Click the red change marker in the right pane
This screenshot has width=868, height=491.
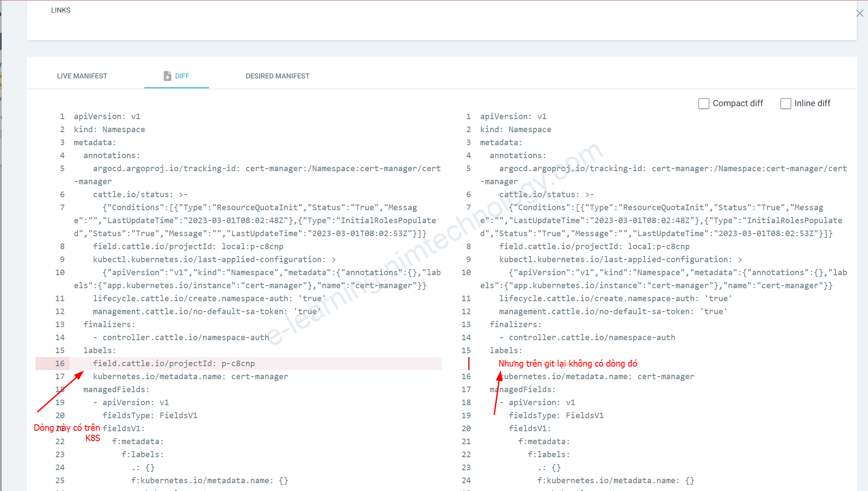point(469,363)
